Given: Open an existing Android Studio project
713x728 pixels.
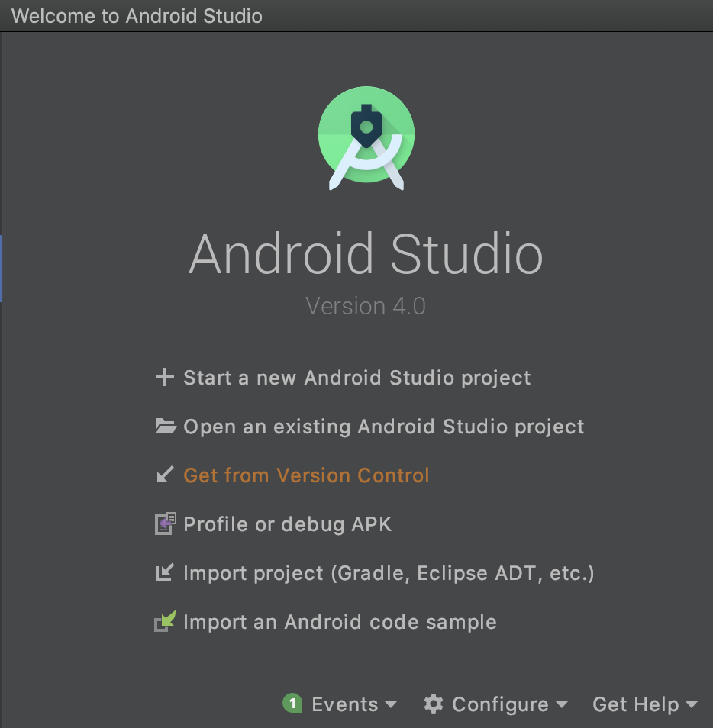Looking at the screenshot, I should click(382, 426).
